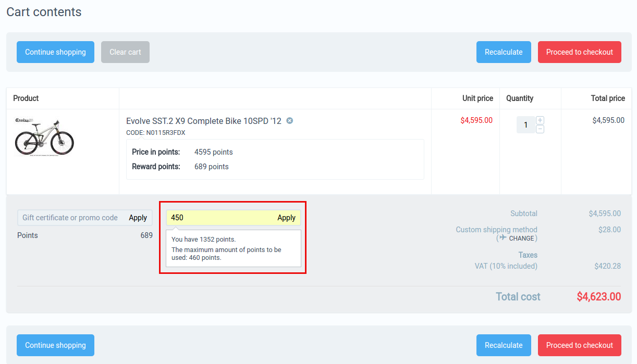Click the quantity field showing 1

(525, 125)
